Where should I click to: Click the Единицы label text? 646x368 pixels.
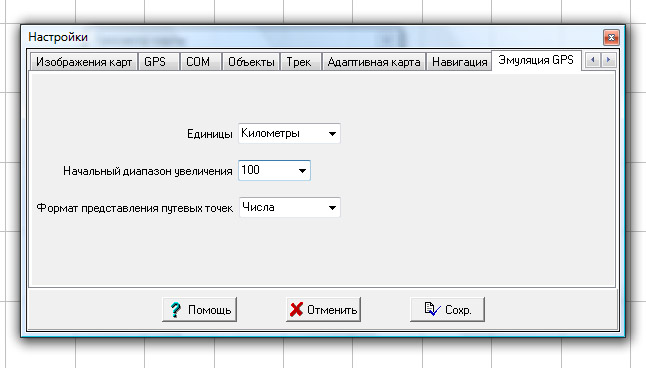(x=210, y=134)
